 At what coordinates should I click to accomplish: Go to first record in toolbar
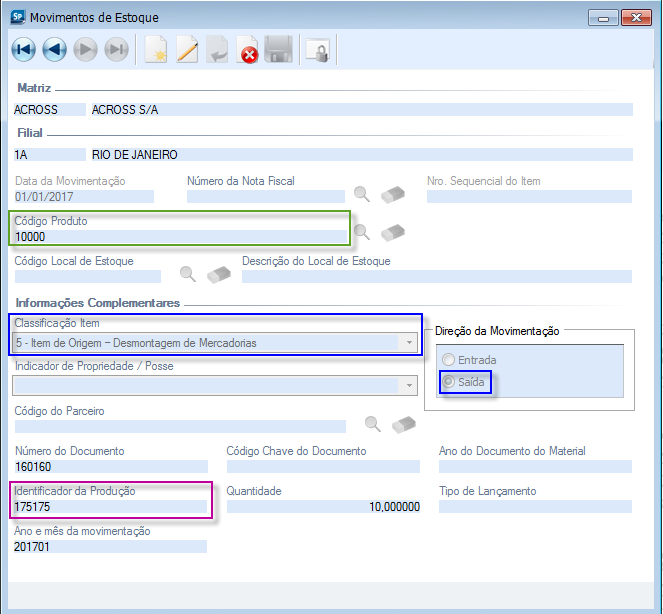point(24,49)
